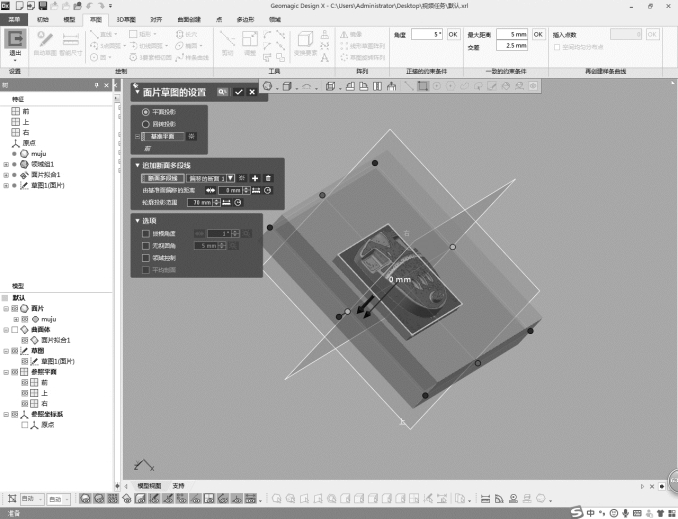Add a new section polyline with the plus icon

coord(255,177)
